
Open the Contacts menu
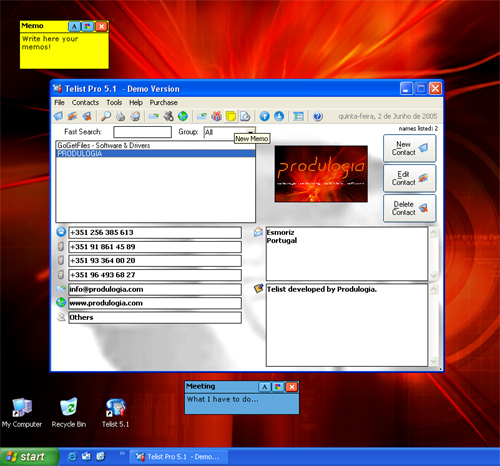(85, 102)
